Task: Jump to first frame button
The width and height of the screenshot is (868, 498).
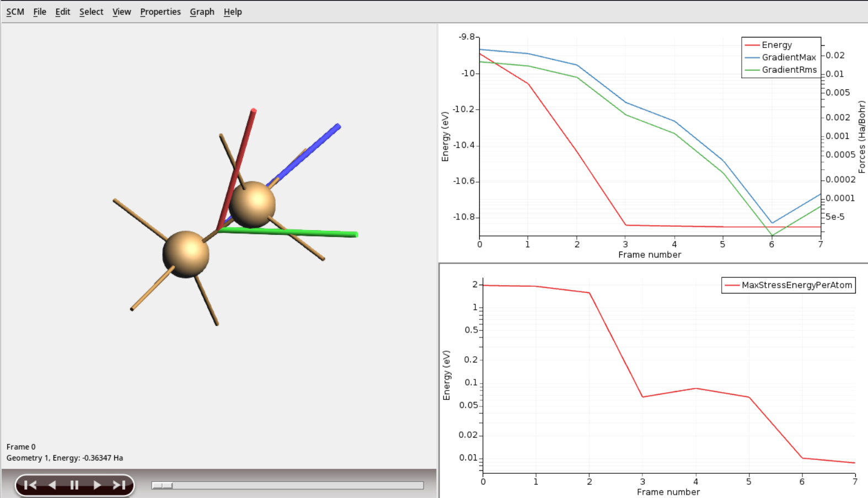Action: (30, 485)
